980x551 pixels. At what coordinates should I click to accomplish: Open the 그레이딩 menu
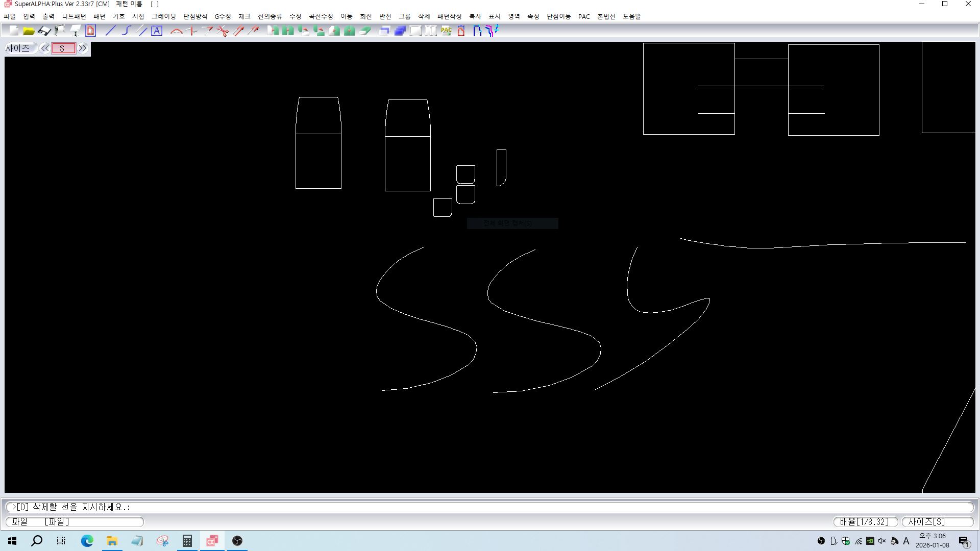click(x=163, y=16)
